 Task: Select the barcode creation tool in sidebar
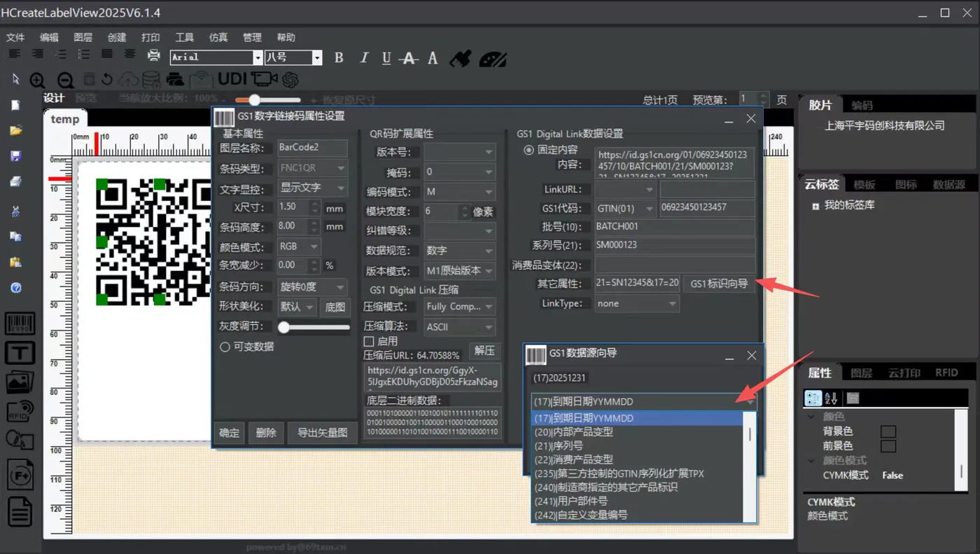[20, 323]
